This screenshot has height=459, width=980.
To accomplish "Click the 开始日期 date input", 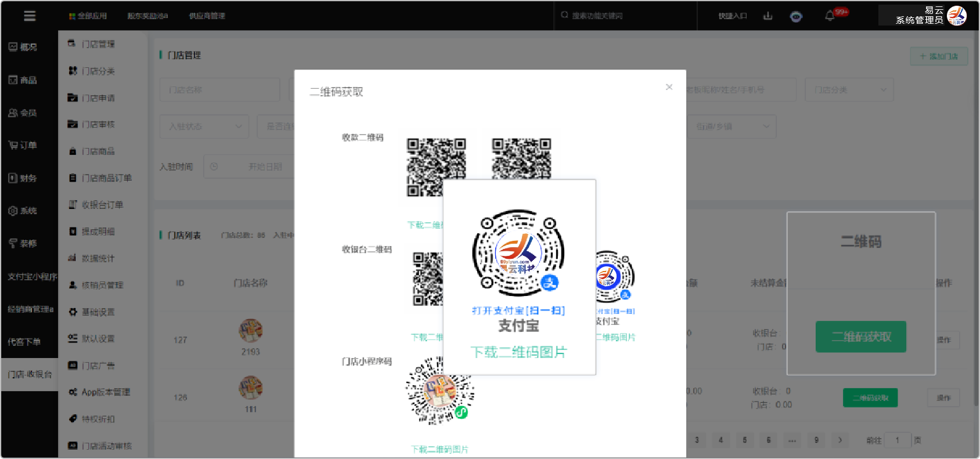I will pos(265,167).
